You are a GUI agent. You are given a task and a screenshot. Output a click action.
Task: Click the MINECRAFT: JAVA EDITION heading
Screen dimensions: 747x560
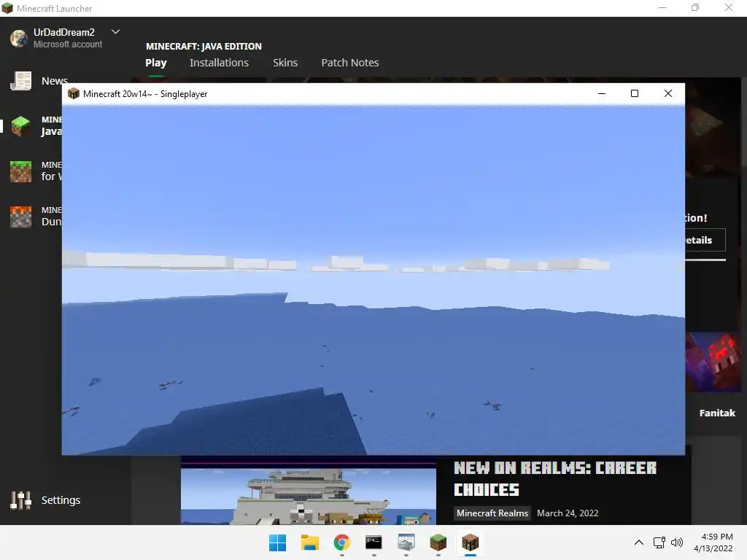[204, 46]
